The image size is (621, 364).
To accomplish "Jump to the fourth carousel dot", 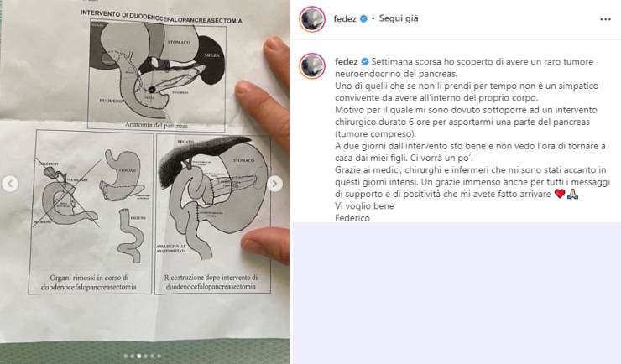I will pos(146,356).
